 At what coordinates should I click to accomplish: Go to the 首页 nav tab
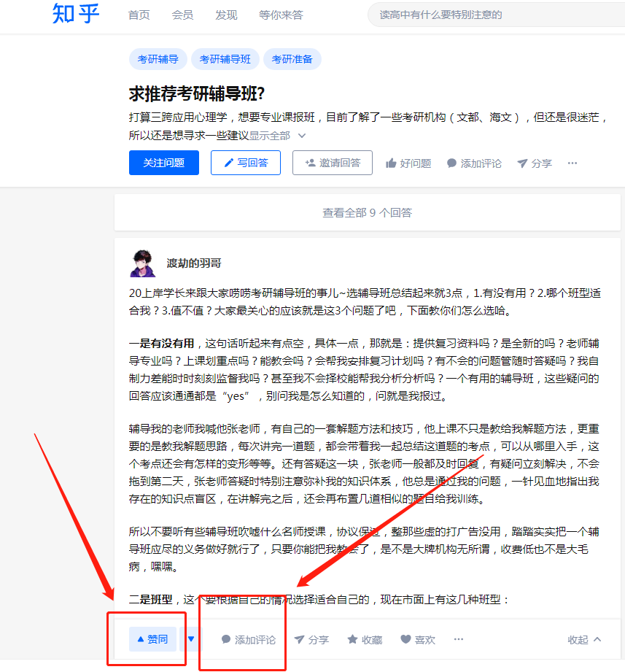coord(139,15)
